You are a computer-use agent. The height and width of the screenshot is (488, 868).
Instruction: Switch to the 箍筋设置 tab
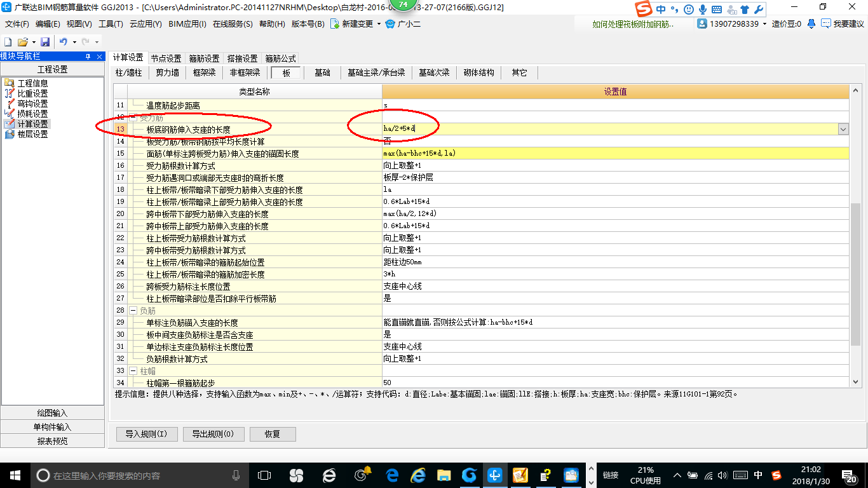tap(204, 58)
